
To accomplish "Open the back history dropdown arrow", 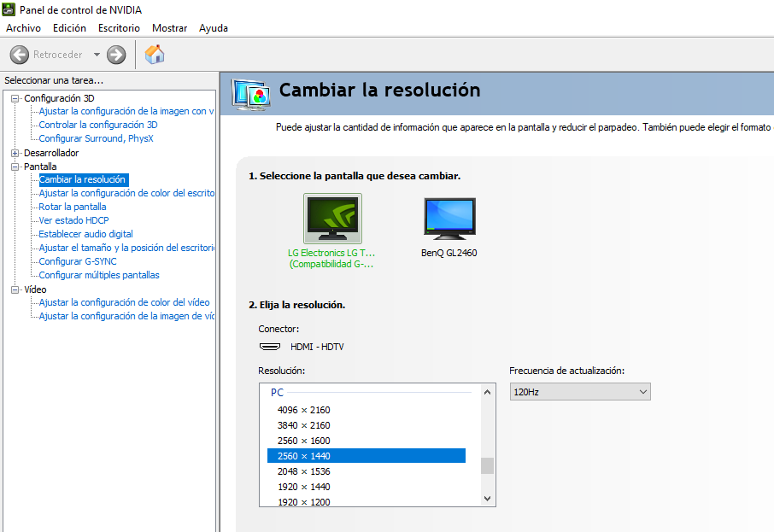I will click(x=97, y=55).
